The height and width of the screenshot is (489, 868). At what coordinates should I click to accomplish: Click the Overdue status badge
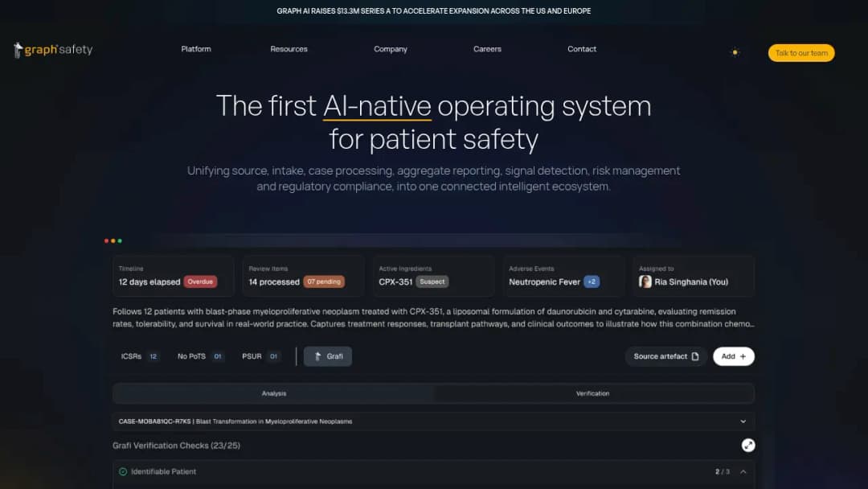200,281
